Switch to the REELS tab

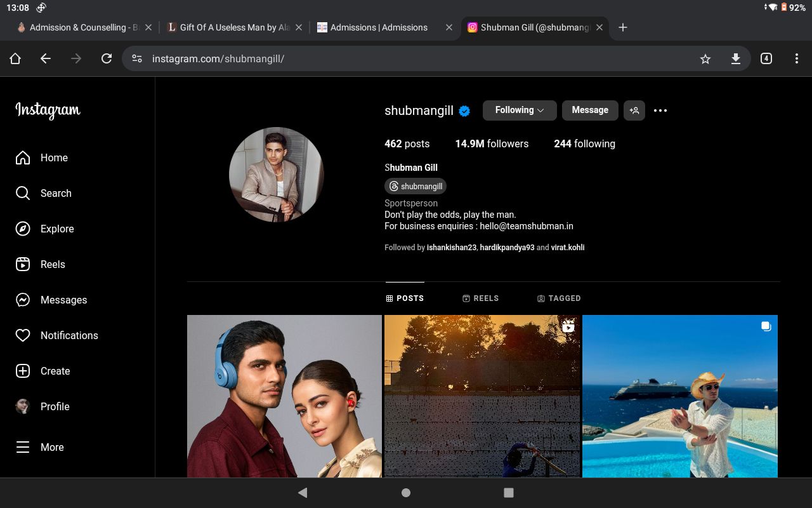481,298
